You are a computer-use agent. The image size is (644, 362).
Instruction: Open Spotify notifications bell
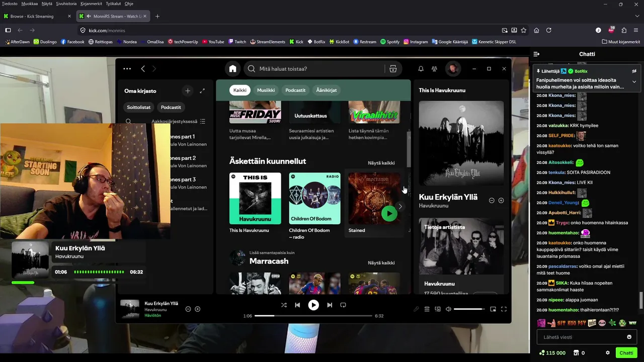coord(421,69)
